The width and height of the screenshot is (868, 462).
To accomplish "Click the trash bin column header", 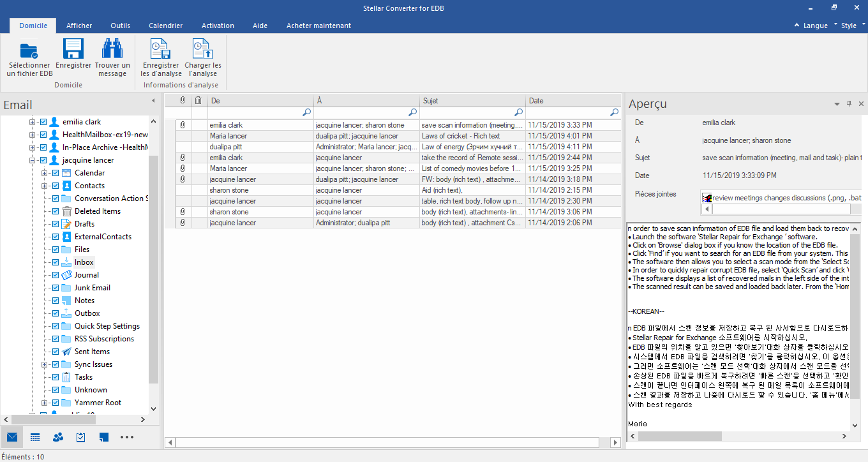I will [198, 101].
